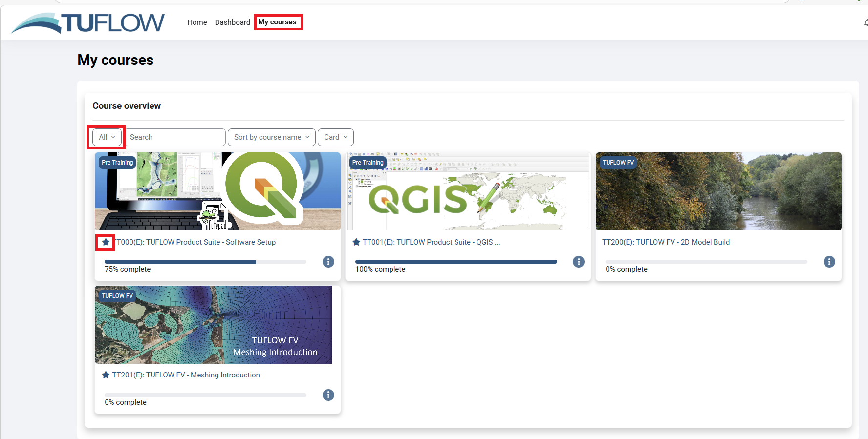Click star icon beside TT001(E) QGIS course
Viewport: 868px width, 439px height.
tap(356, 242)
